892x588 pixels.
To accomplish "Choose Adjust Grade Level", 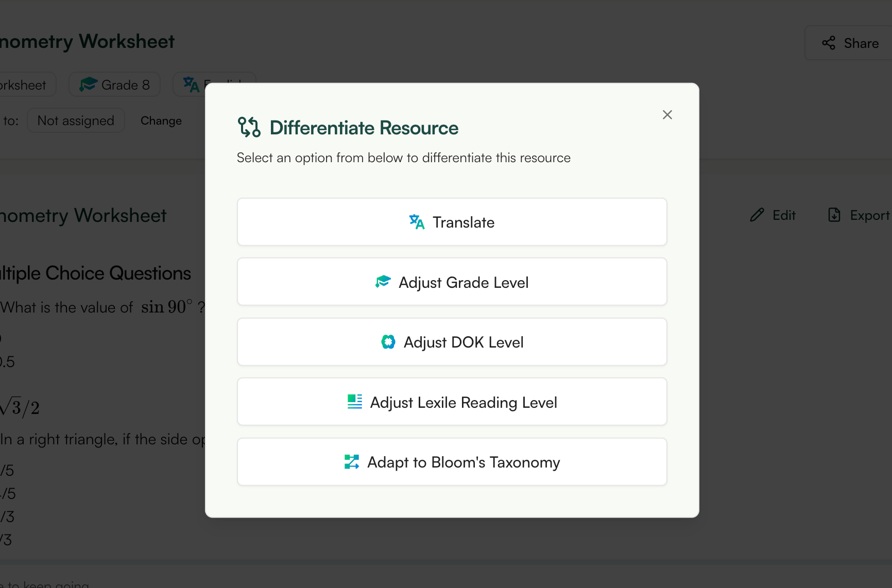I will tap(452, 282).
